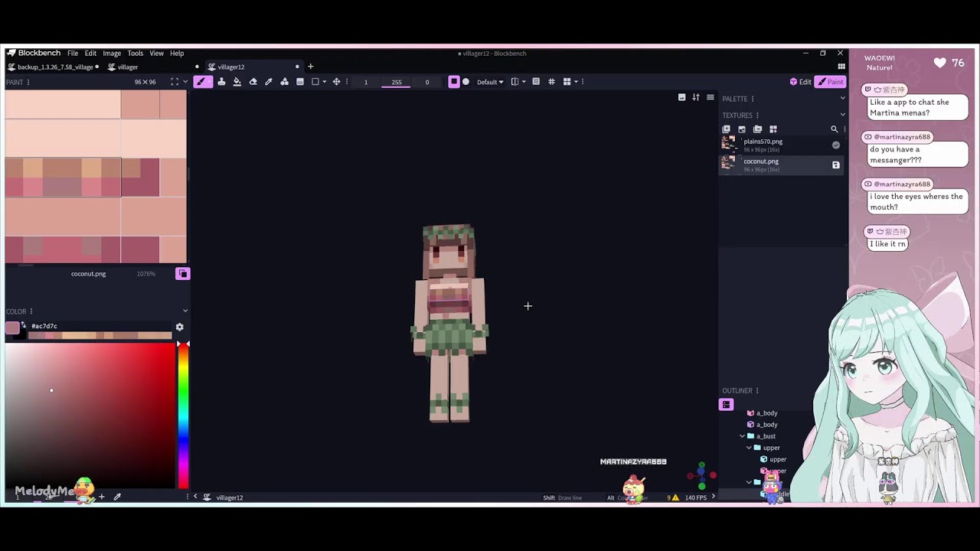Toggle plains570.png saved checkmark
The width and height of the screenshot is (980, 551).
click(x=836, y=145)
